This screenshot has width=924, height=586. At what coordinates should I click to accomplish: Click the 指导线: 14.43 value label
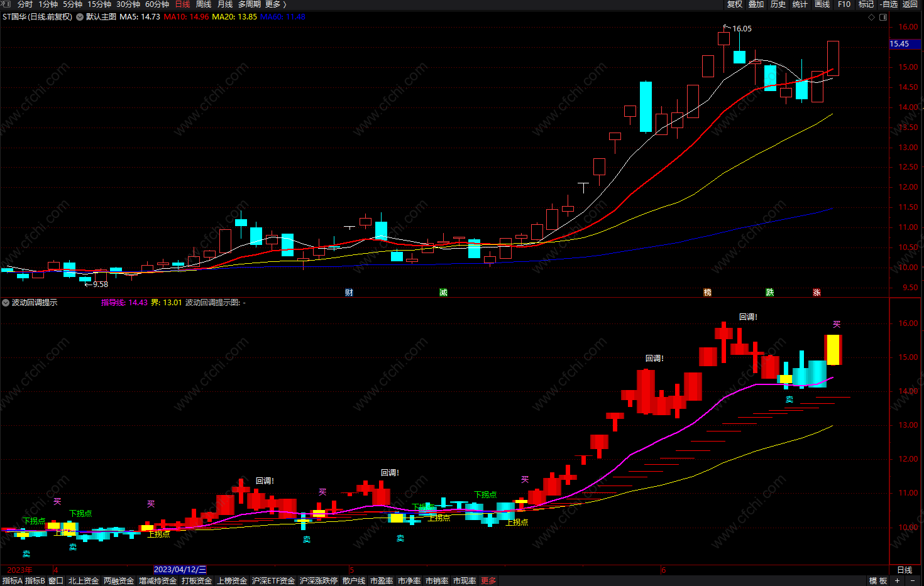124,303
